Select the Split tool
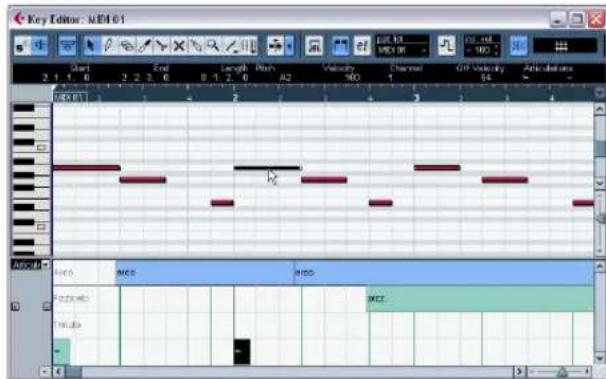 click(x=161, y=46)
